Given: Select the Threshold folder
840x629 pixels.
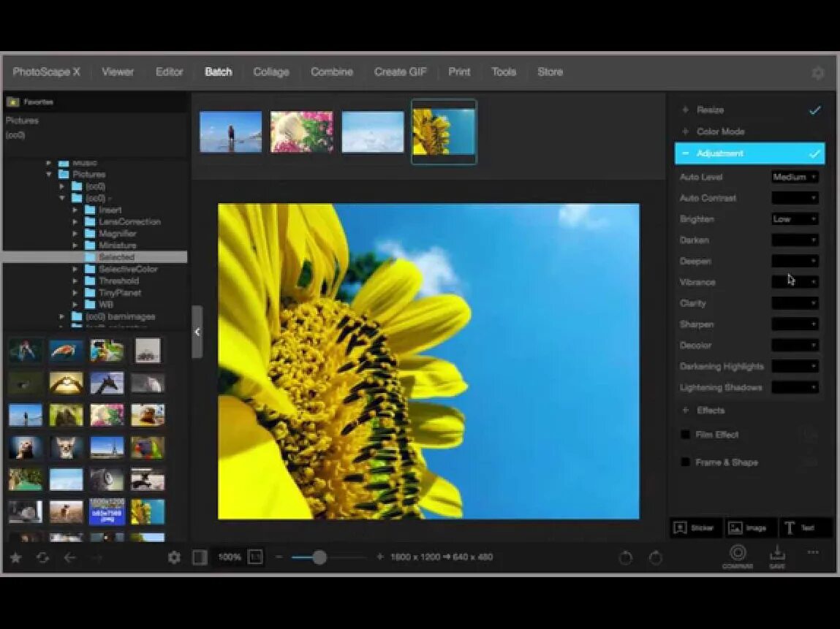Looking at the screenshot, I should click(x=118, y=281).
